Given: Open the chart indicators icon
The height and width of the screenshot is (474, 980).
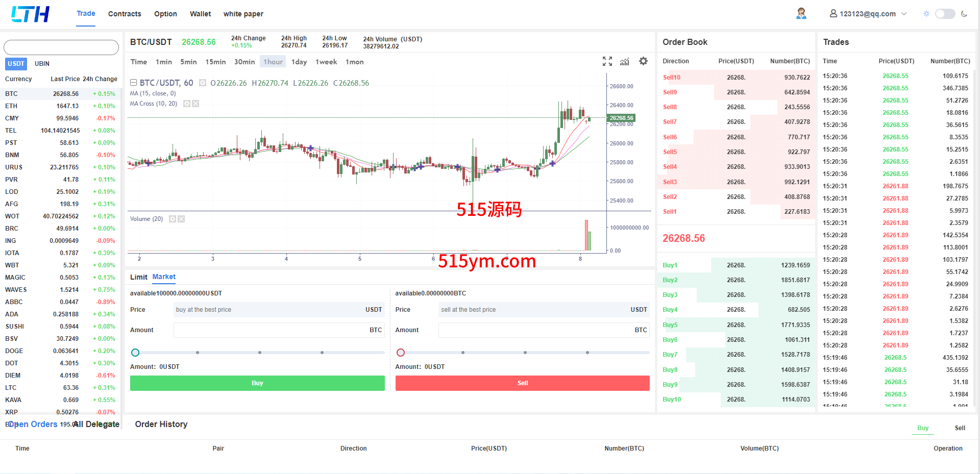Looking at the screenshot, I should [624, 62].
